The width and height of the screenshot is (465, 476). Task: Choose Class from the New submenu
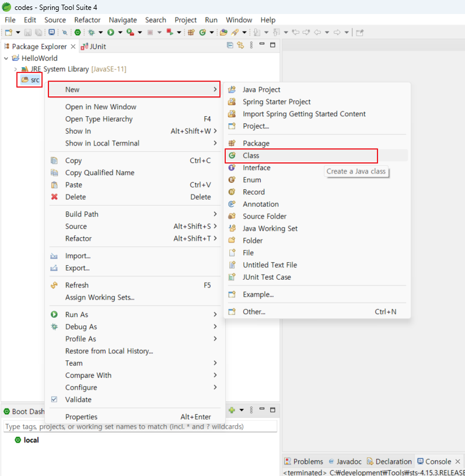[317, 155]
